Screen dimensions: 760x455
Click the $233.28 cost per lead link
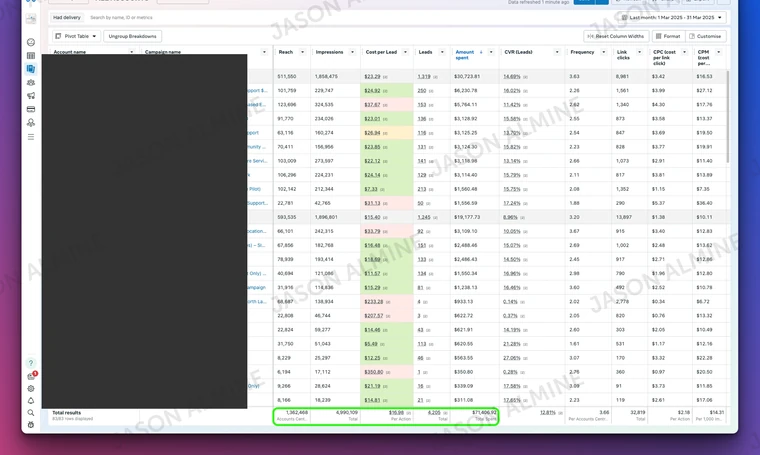[x=374, y=301]
